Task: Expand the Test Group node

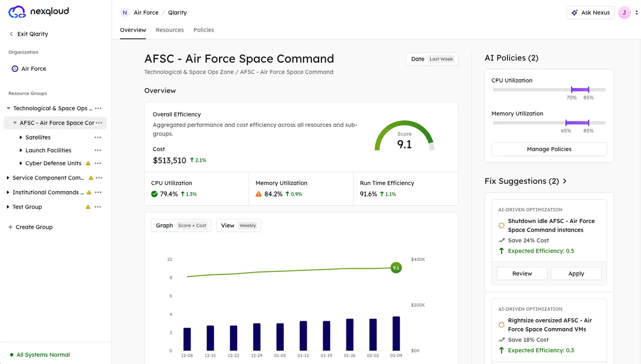Action: (x=8, y=207)
